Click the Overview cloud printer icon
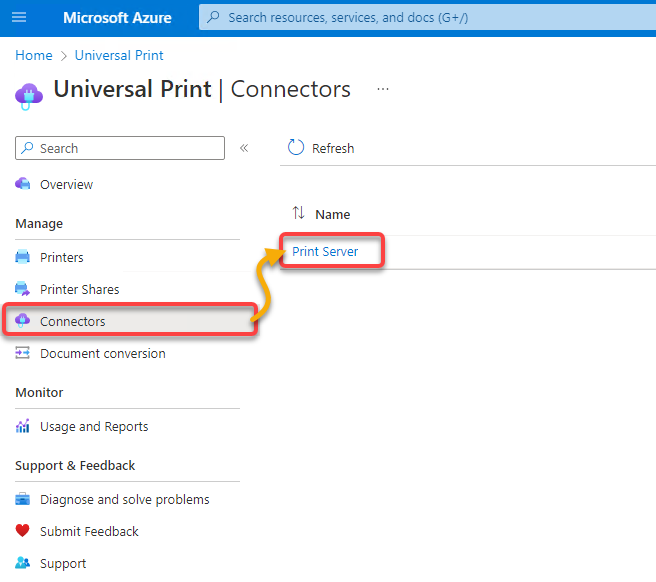Viewport: 656px width, 582px height. 23,184
